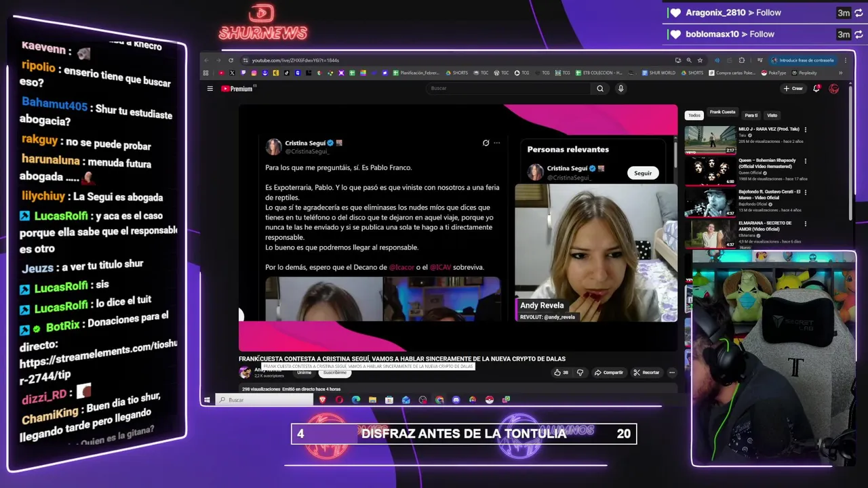Image resolution: width=868 pixels, height=488 pixels.
Task: Click the Windows taskbar Buscar search box
Action: click(266, 400)
